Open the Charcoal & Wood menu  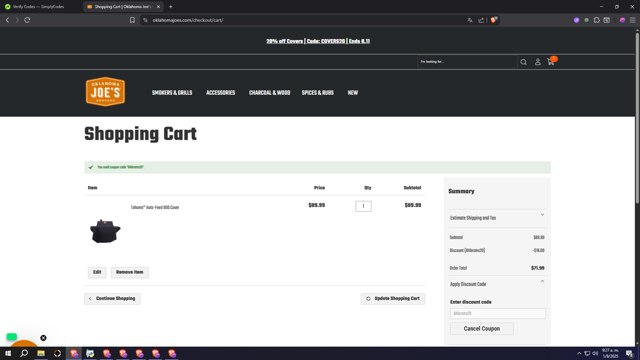[x=269, y=93]
